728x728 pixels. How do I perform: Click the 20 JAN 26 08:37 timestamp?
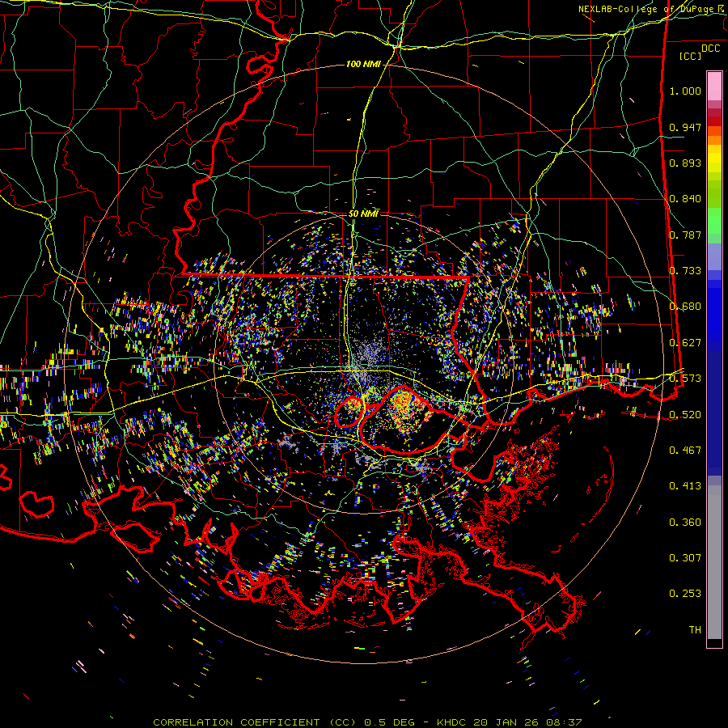pos(527,722)
